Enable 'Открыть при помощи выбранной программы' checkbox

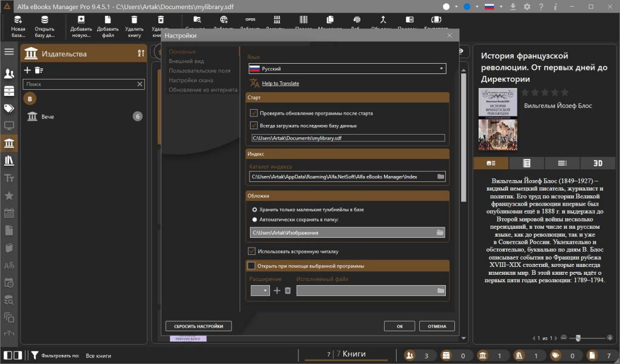[251, 266]
